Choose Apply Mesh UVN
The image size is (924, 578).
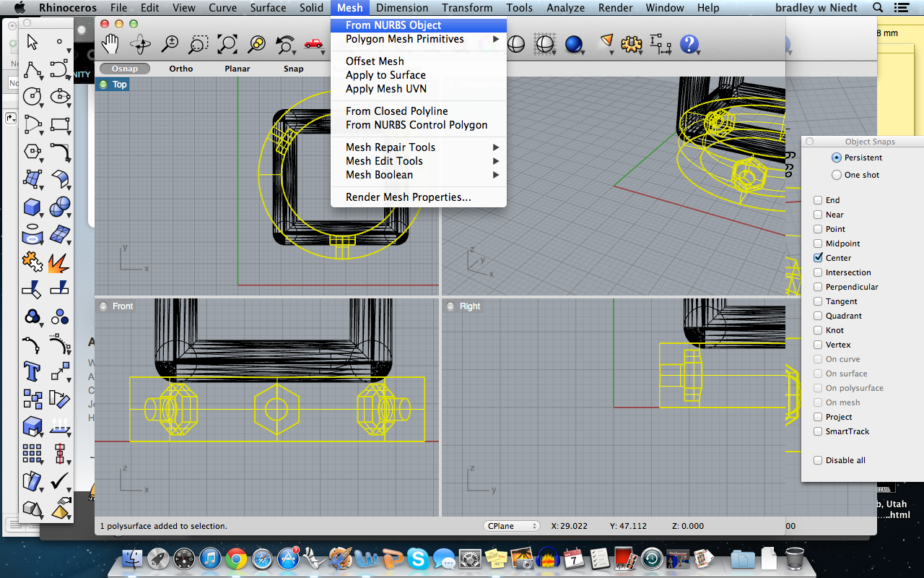pyautogui.click(x=419, y=89)
